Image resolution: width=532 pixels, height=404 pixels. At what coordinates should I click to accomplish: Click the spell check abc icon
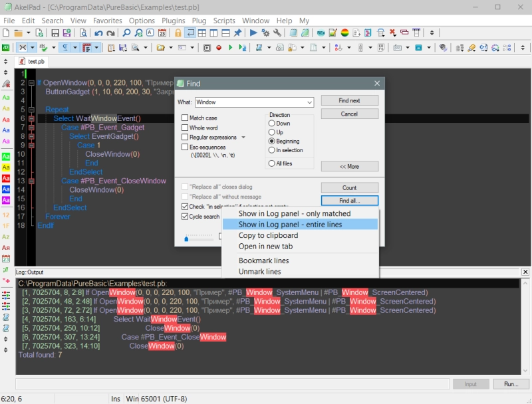click(43, 48)
